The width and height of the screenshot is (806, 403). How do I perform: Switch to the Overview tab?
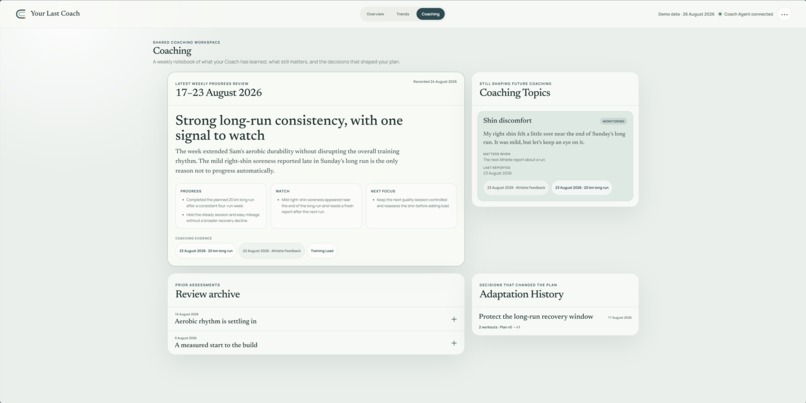click(375, 14)
